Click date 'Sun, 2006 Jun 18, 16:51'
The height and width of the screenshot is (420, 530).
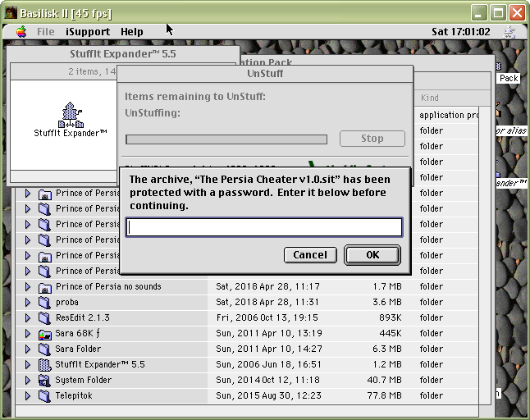pyautogui.click(x=268, y=364)
